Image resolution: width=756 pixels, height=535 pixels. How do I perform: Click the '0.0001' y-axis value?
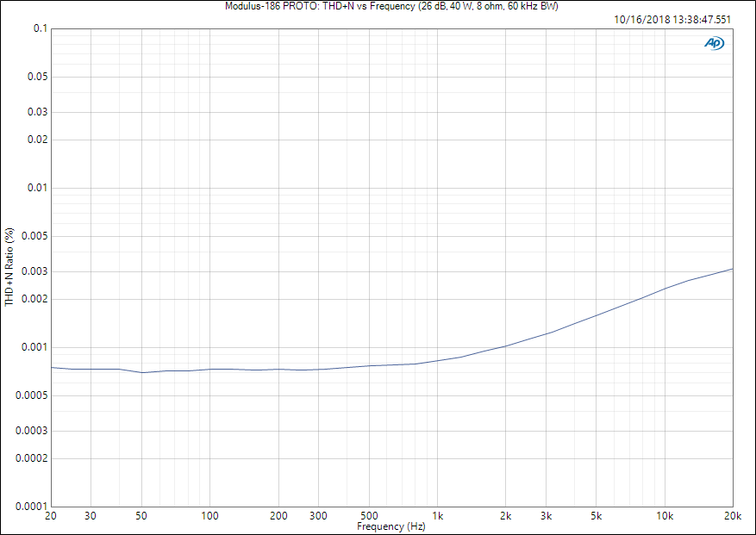(x=33, y=506)
